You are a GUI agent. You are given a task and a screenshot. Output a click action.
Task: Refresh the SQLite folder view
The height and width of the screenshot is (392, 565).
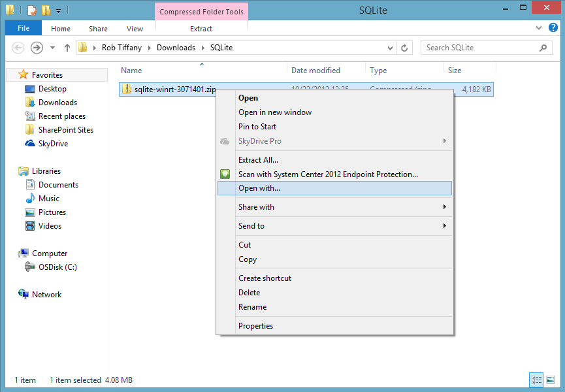click(x=404, y=48)
